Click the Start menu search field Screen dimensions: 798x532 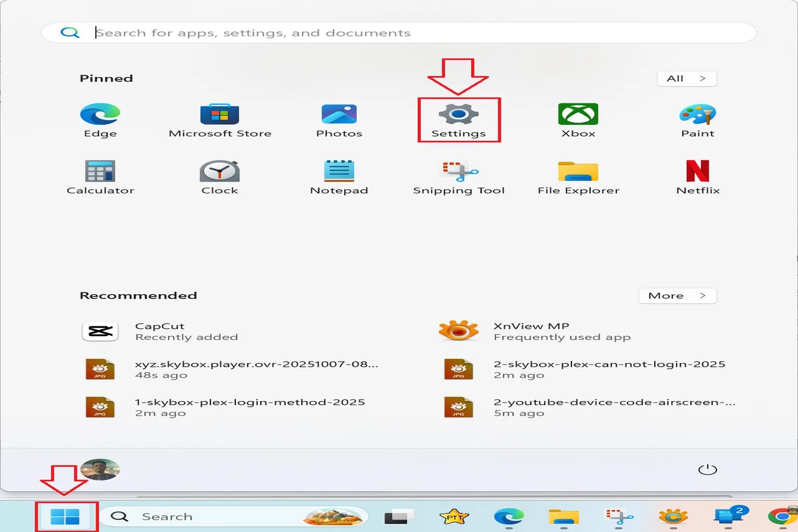tap(398, 33)
